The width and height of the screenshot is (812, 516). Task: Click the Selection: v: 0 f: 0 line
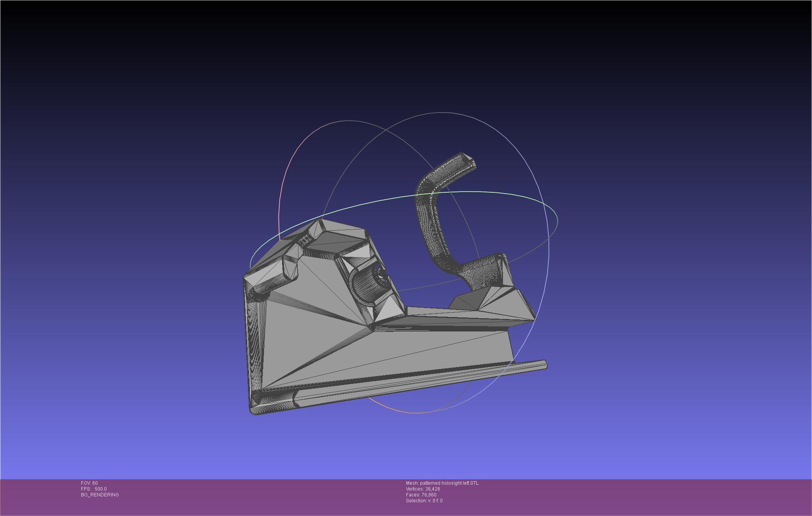coord(424,501)
